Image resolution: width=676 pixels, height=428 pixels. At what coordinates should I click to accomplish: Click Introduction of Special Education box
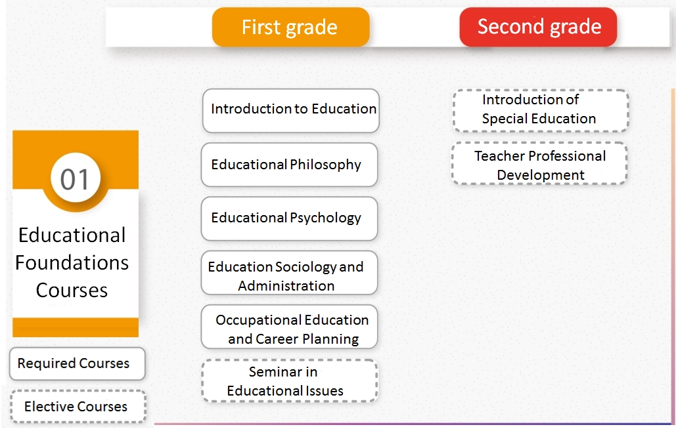[x=540, y=109]
